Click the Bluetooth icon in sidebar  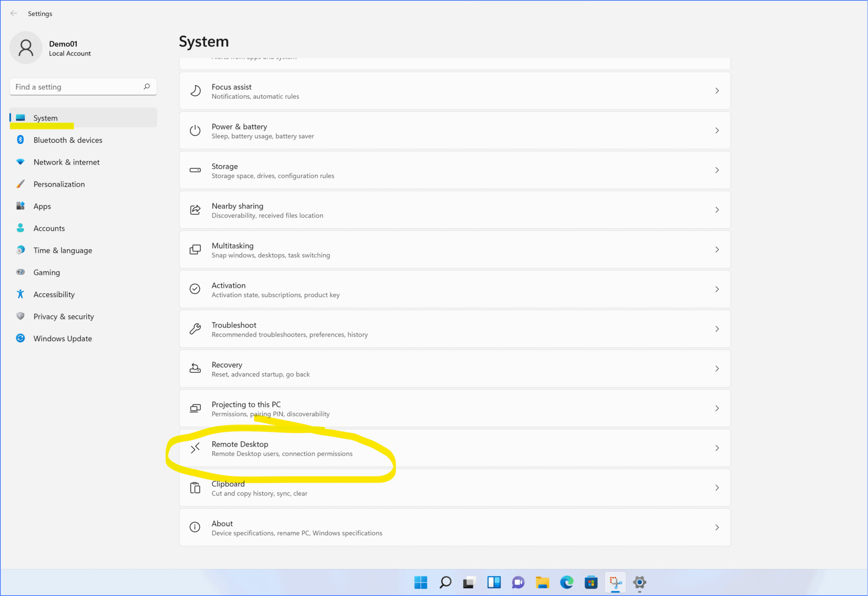coord(20,140)
